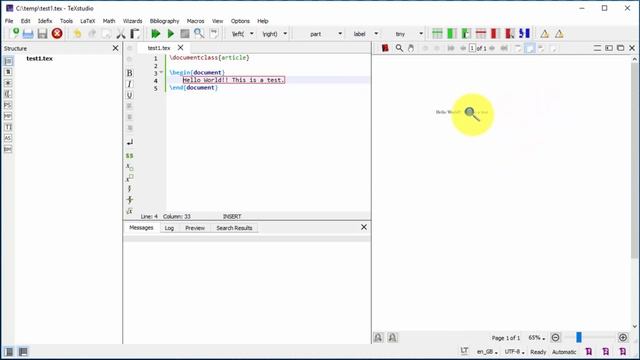Open the Wizards menu
The height and width of the screenshot is (360, 640).
132,21
